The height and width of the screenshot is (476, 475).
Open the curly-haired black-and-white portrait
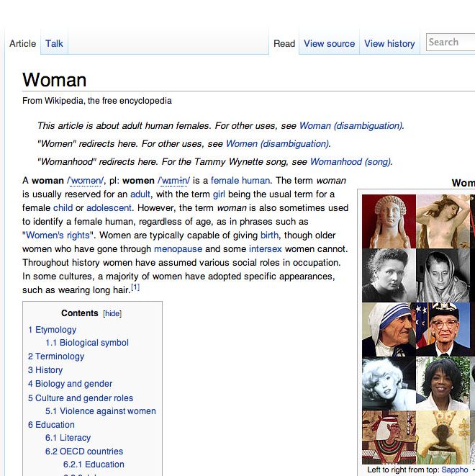389,275
